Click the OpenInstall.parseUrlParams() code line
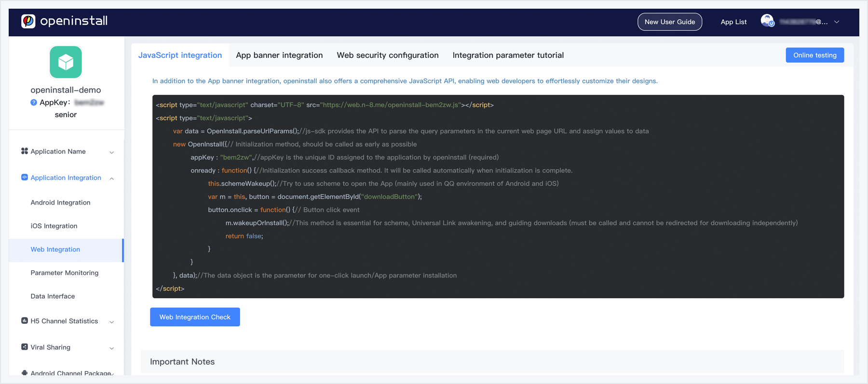The width and height of the screenshot is (868, 384). (411, 131)
